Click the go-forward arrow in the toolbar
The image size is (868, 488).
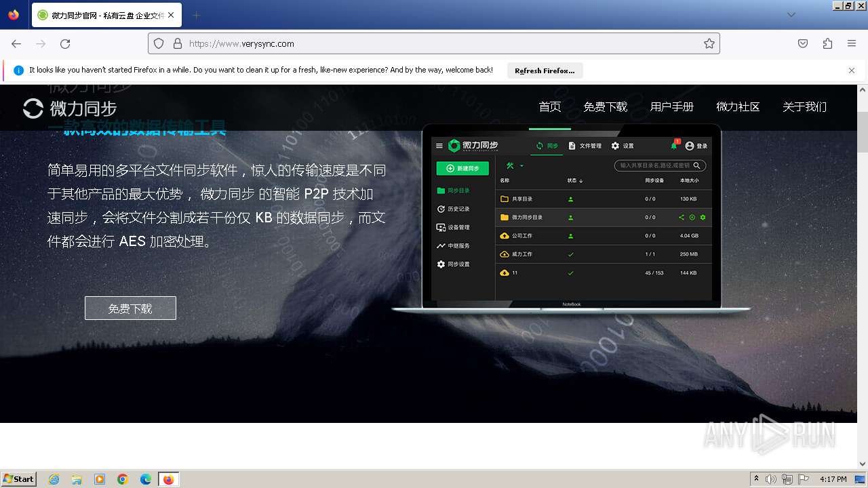(41, 43)
